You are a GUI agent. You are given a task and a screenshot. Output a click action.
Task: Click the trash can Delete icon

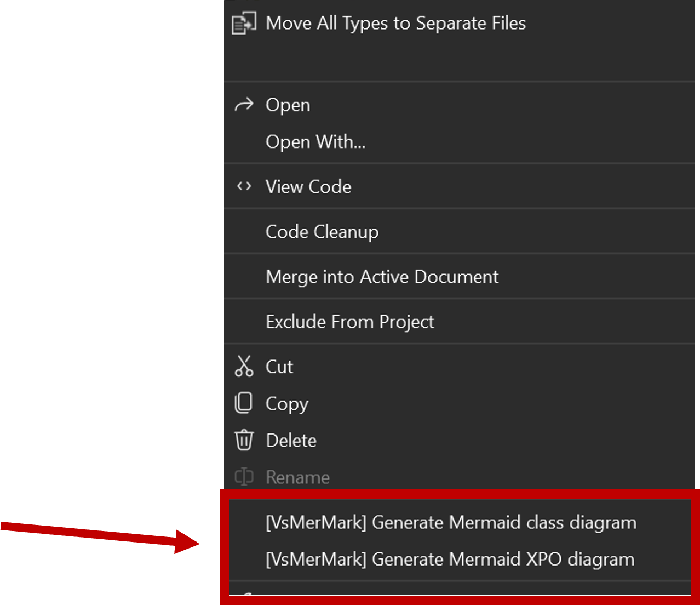click(x=244, y=440)
